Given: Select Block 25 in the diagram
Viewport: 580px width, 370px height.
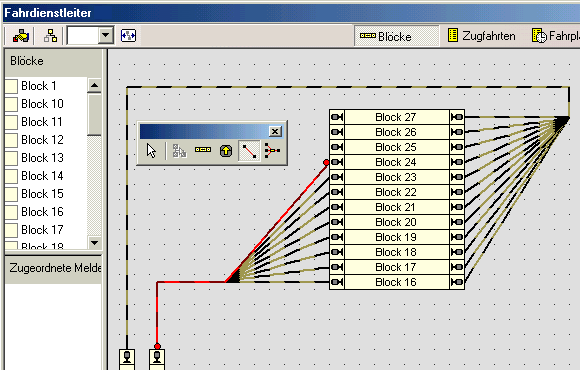Looking at the screenshot, I should (x=397, y=147).
